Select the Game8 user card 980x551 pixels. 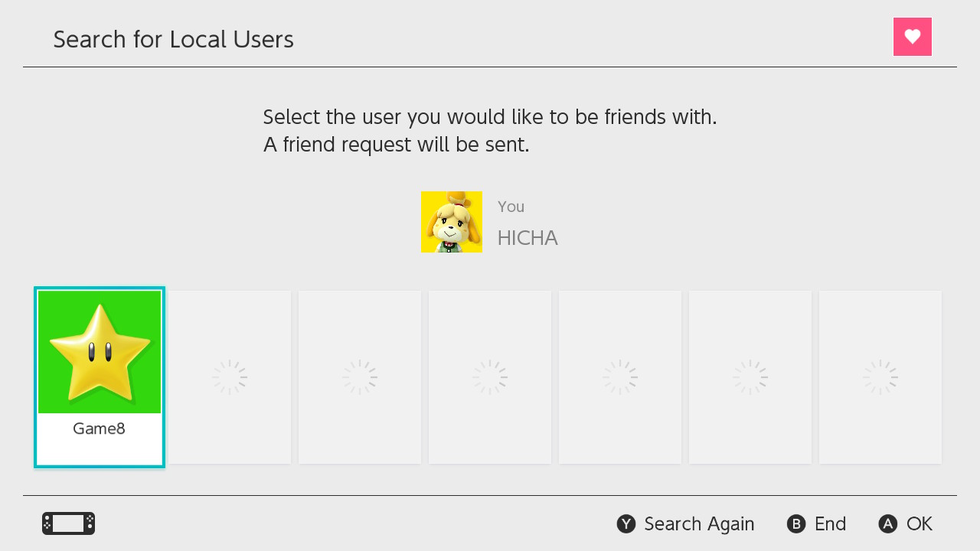[x=99, y=377]
